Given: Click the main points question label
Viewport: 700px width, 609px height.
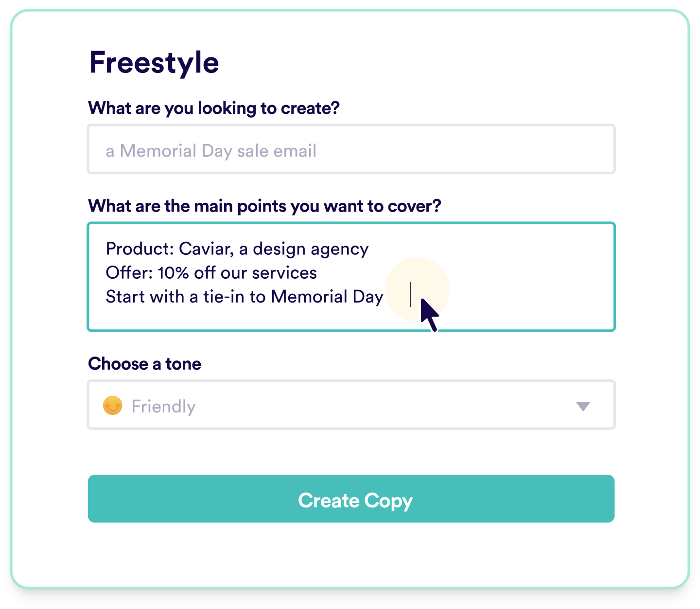Looking at the screenshot, I should coord(265,206).
